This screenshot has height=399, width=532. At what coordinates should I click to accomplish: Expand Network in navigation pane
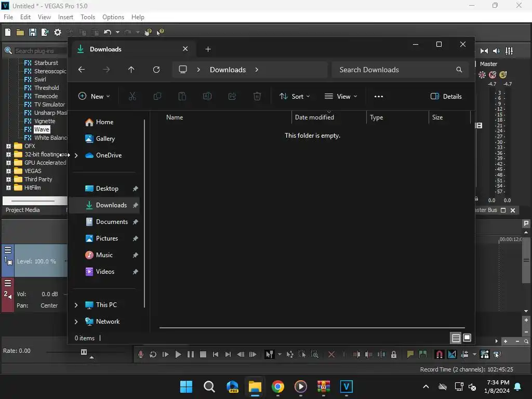tap(76, 322)
